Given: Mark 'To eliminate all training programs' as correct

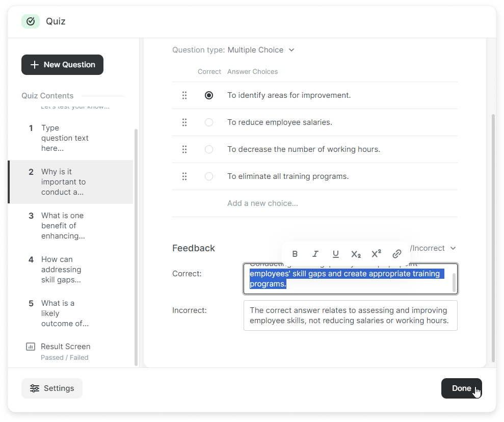Looking at the screenshot, I should tap(209, 176).
